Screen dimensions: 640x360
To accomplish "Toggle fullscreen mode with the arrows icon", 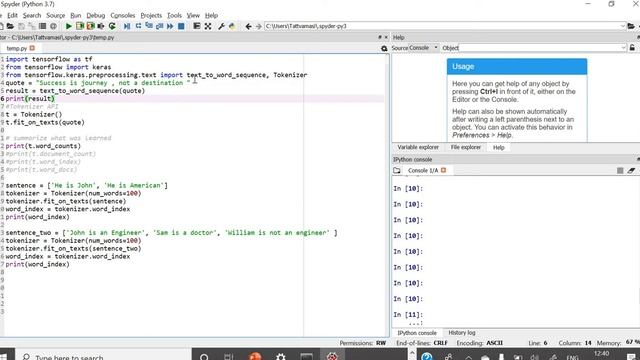I will pyautogui.click(x=208, y=26).
